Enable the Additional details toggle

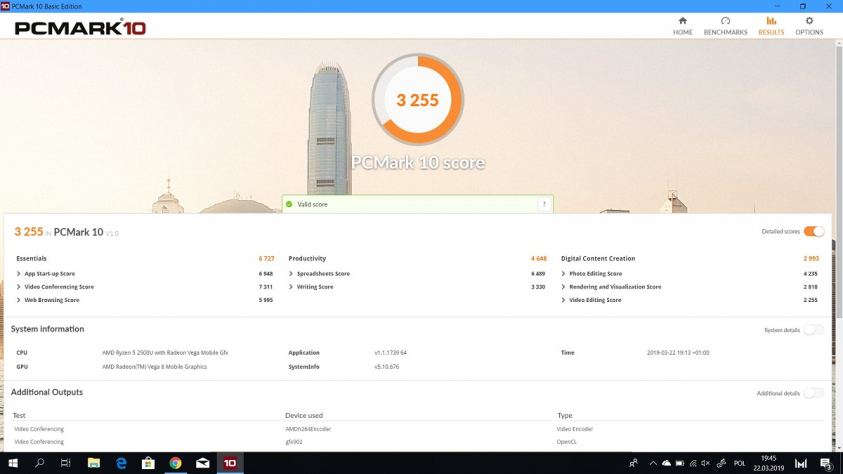[813, 393]
